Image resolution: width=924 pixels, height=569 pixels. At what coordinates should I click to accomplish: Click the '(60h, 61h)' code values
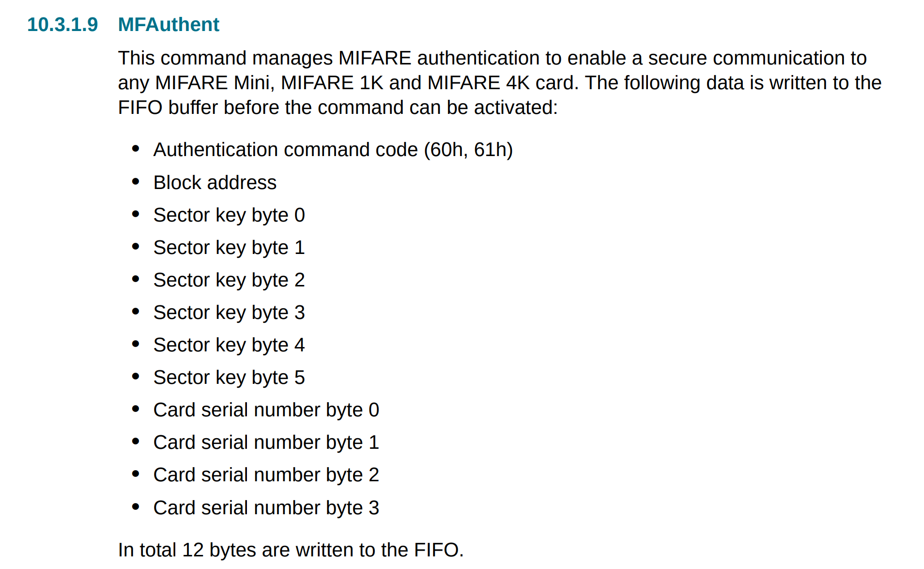pyautogui.click(x=468, y=150)
